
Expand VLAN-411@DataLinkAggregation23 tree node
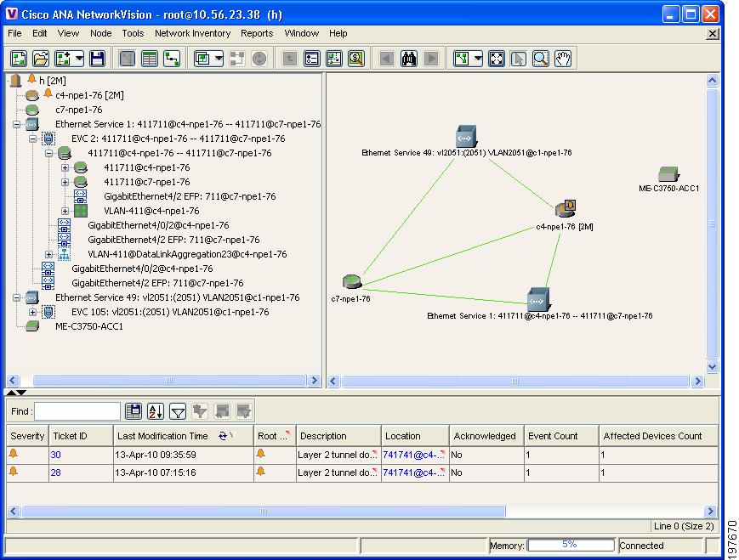point(48,254)
